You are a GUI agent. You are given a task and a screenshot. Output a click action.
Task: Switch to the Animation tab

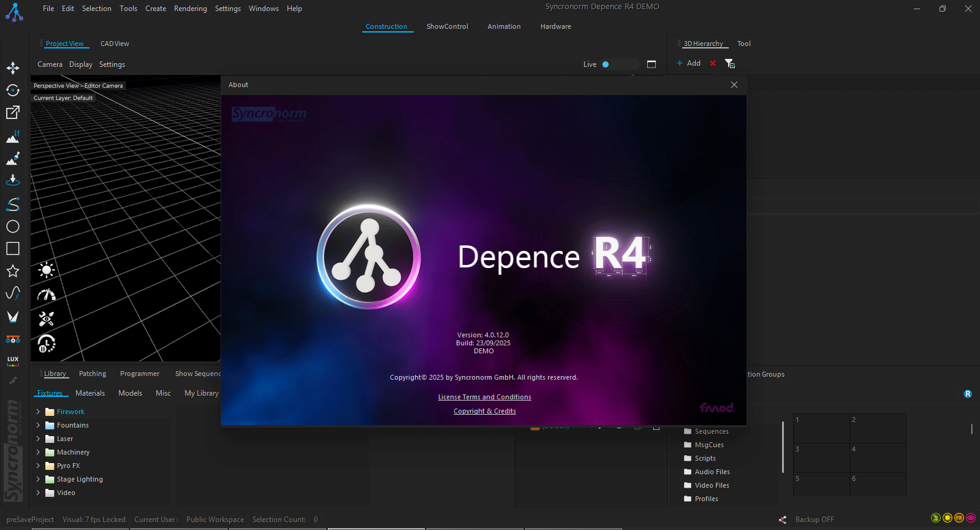504,26
